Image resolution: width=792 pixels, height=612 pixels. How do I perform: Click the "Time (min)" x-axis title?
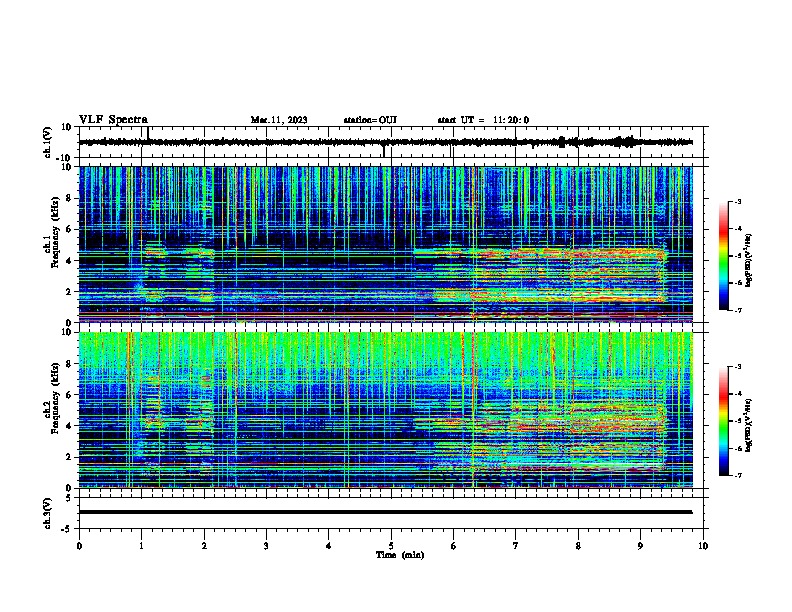point(400,555)
